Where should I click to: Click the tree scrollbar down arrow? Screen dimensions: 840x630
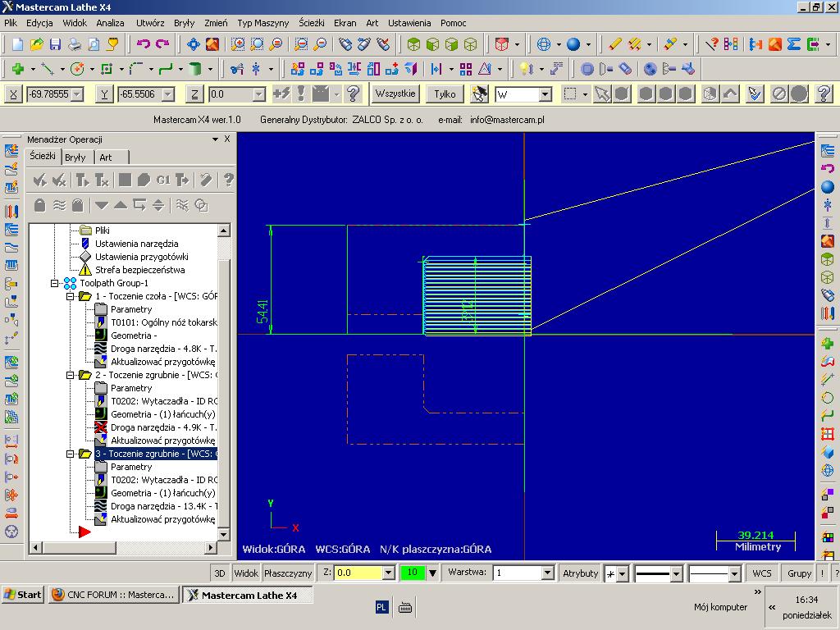pos(223,534)
